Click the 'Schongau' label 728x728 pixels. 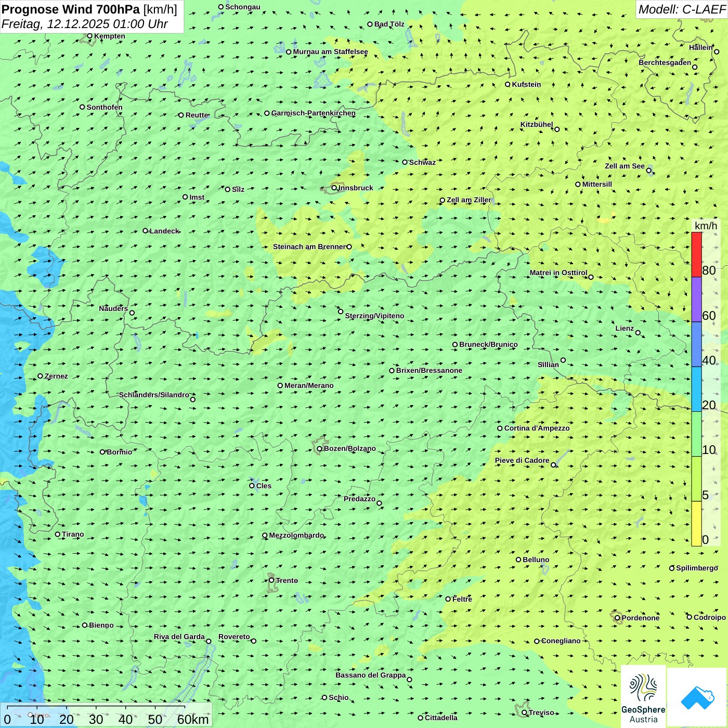tap(243, 7)
